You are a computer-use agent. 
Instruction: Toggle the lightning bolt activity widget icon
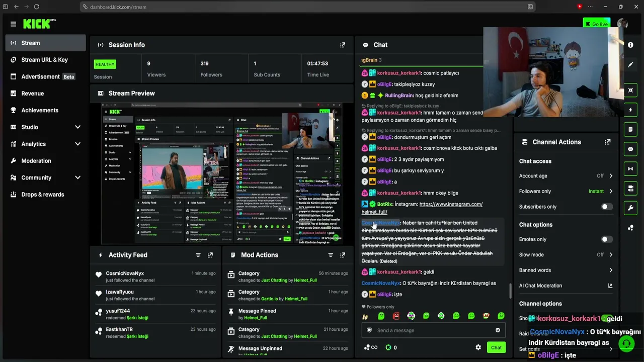(x=630, y=110)
